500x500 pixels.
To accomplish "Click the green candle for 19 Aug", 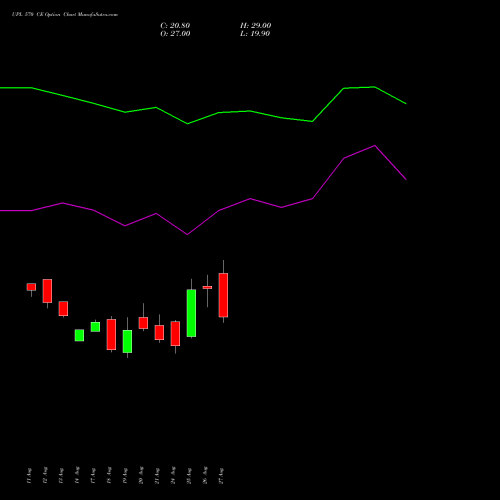I will click(127, 341).
